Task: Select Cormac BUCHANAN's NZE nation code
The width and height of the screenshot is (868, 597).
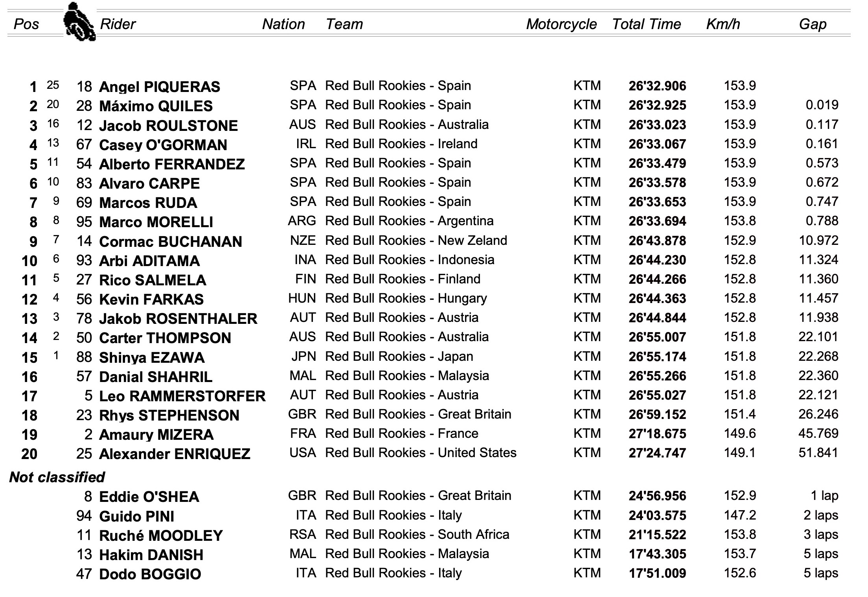Action: click(303, 241)
